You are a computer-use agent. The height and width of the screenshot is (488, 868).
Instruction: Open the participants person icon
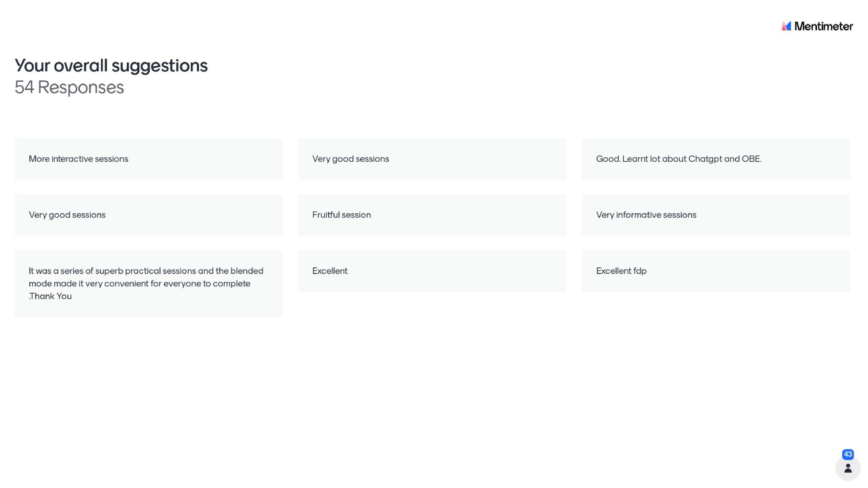point(848,468)
